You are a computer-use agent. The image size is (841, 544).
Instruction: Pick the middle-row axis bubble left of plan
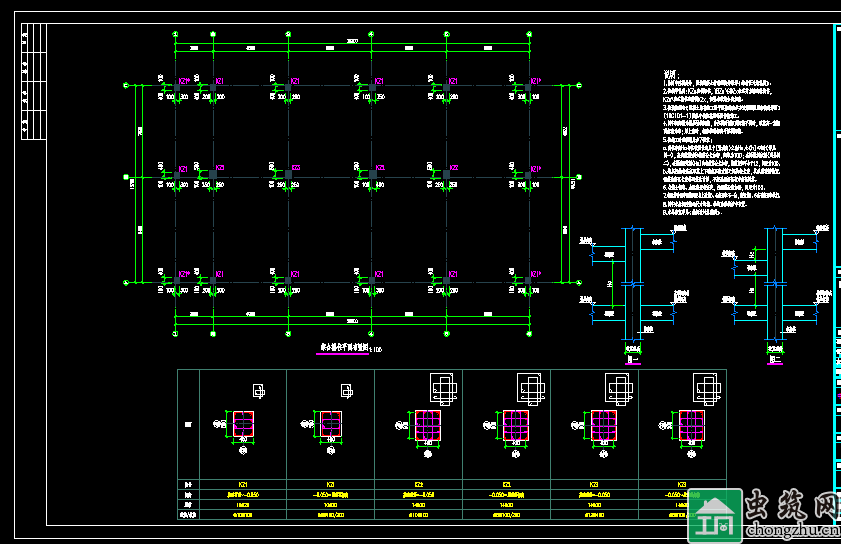click(125, 180)
